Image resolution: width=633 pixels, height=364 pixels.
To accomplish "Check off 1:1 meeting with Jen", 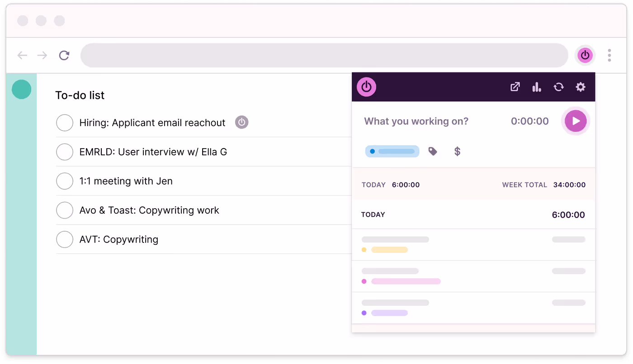I will (x=65, y=181).
